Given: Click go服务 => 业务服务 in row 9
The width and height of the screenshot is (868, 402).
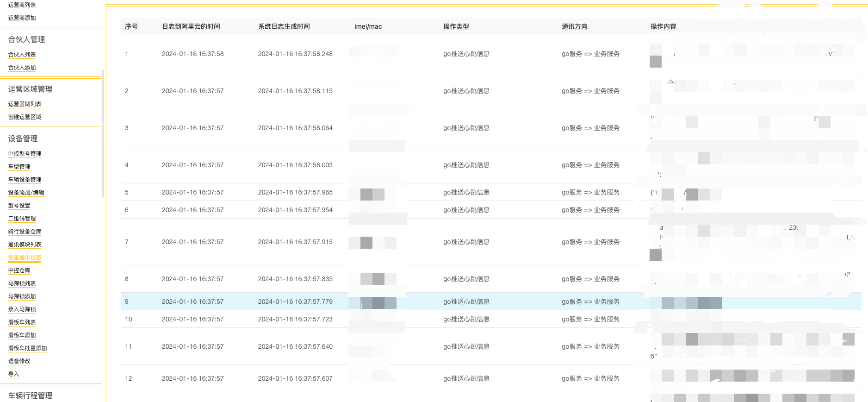Looking at the screenshot, I should (591, 301).
